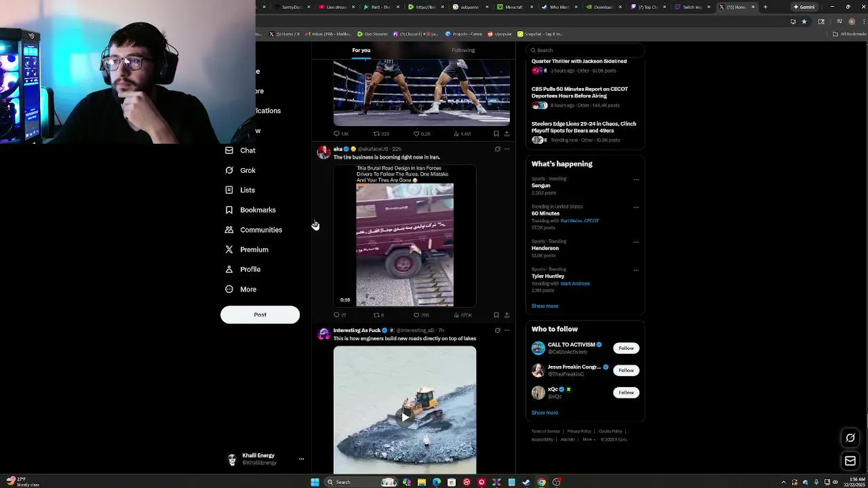
Task: Switch to the Following tab
Action: click(x=463, y=50)
